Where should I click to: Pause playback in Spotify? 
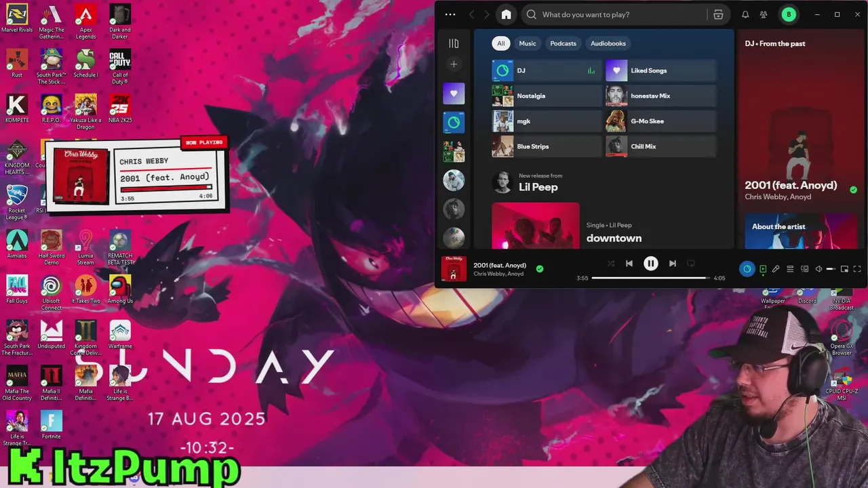(x=651, y=264)
